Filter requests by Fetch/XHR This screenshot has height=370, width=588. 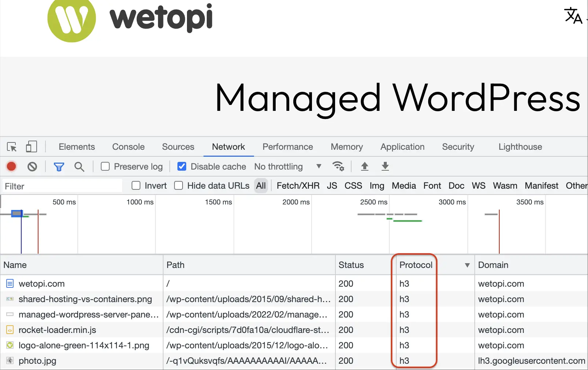click(x=298, y=186)
